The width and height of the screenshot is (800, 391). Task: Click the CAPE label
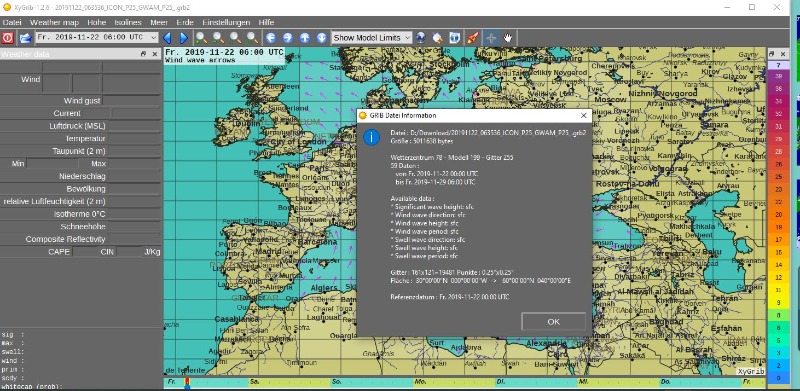click(59, 252)
